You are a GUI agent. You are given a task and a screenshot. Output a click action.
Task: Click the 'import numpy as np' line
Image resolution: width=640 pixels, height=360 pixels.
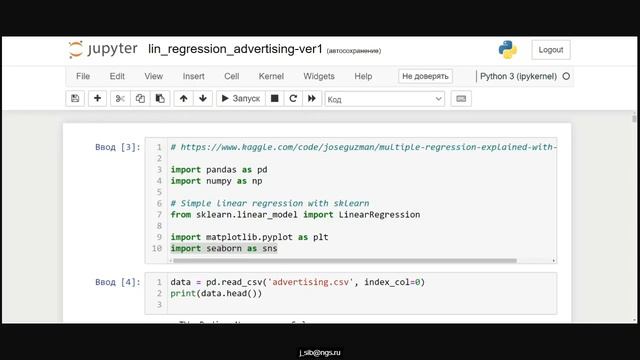pos(216,181)
